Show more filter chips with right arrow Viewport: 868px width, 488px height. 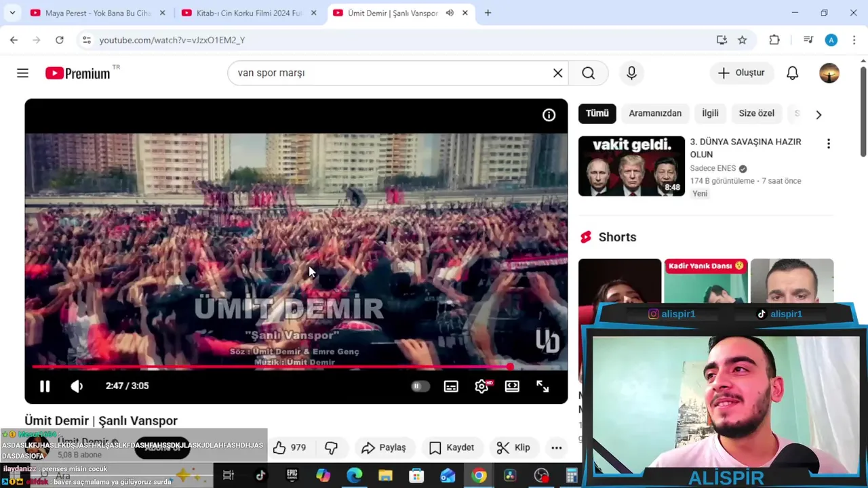[x=818, y=115]
